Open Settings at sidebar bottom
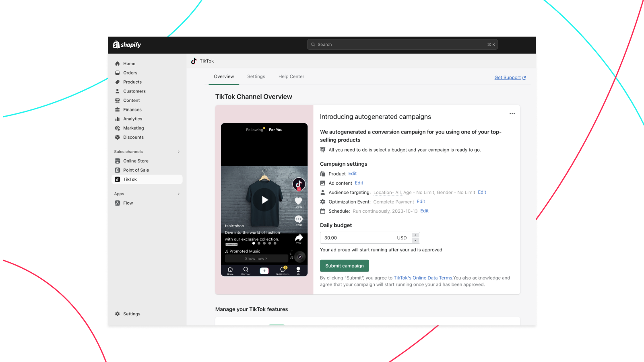644x362 pixels. tap(132, 314)
